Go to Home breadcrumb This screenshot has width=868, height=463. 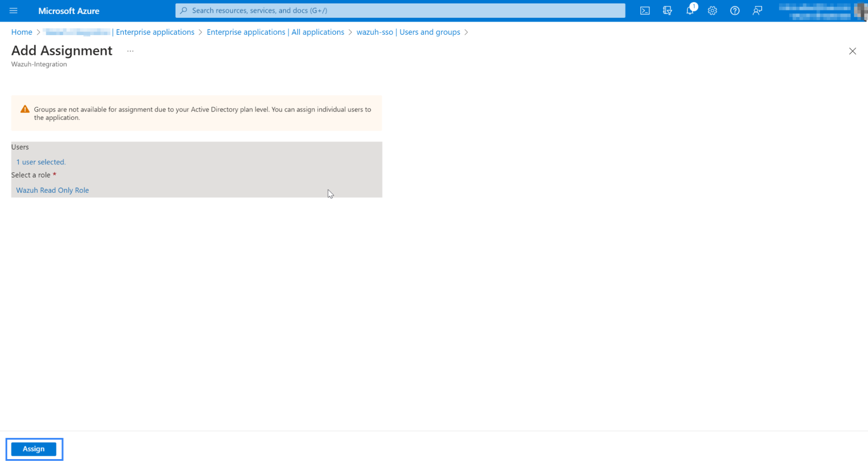point(22,32)
